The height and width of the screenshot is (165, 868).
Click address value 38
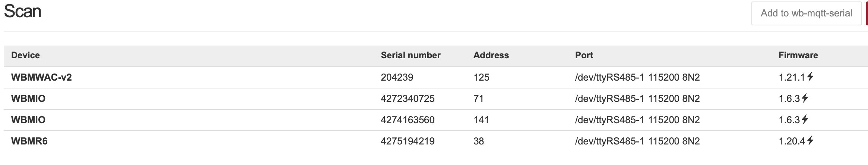point(479,141)
